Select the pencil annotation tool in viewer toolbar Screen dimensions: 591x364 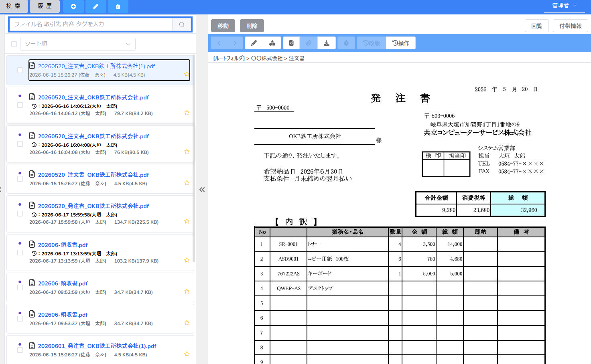254,43
